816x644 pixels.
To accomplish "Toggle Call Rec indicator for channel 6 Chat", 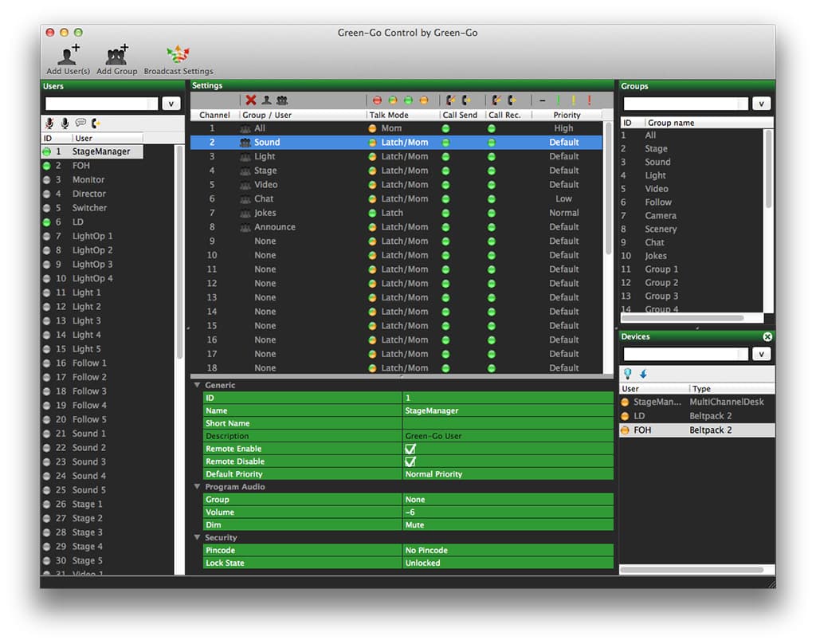I will pos(491,199).
